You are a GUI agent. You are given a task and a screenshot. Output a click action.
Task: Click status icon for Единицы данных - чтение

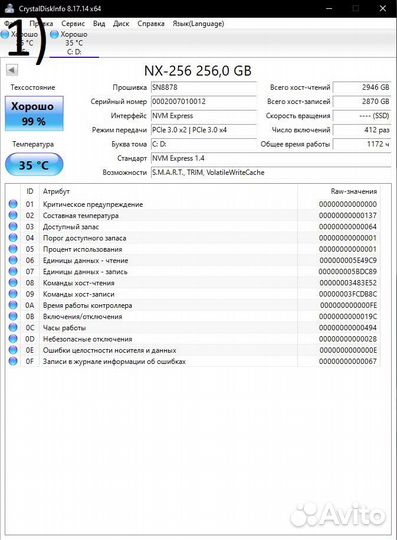coord(13,260)
